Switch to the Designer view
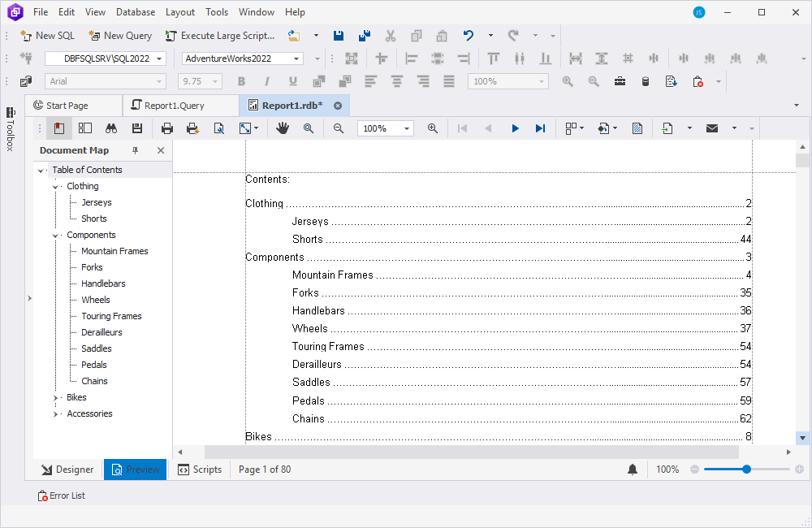 pyautogui.click(x=68, y=470)
